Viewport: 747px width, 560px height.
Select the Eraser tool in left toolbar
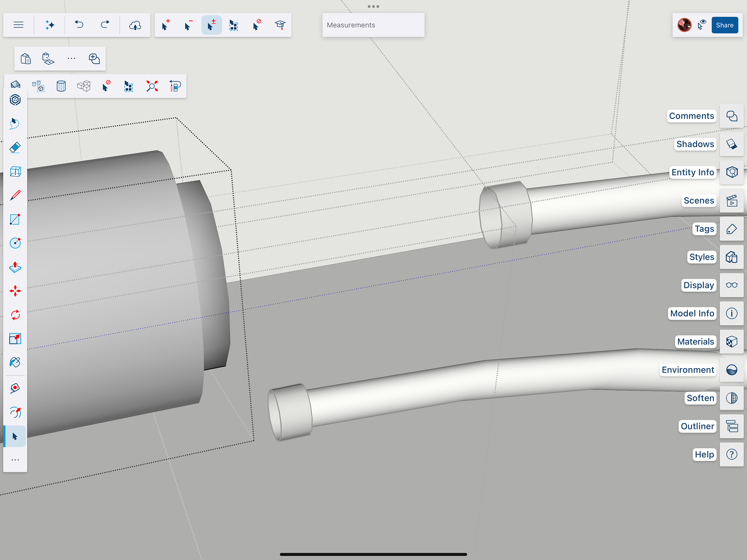point(15,147)
